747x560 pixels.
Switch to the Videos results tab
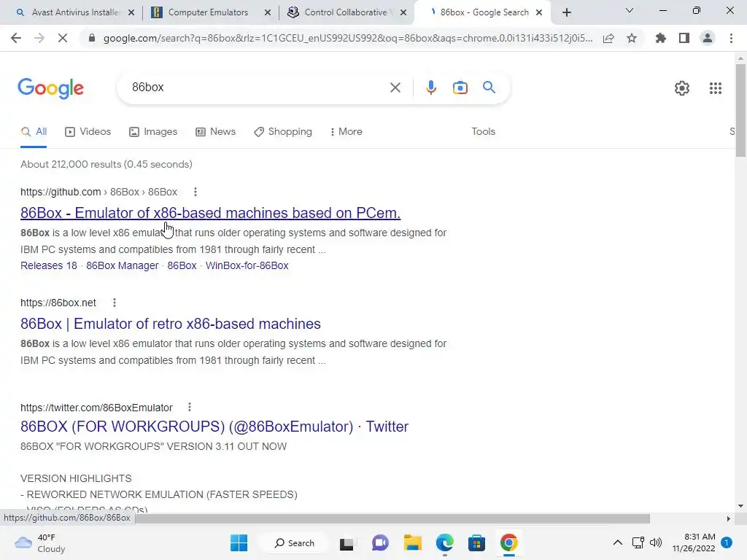pyautogui.click(x=88, y=131)
